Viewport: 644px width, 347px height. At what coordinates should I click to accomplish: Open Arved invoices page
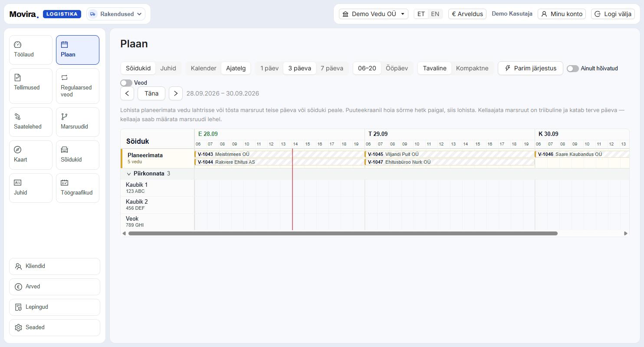point(55,287)
